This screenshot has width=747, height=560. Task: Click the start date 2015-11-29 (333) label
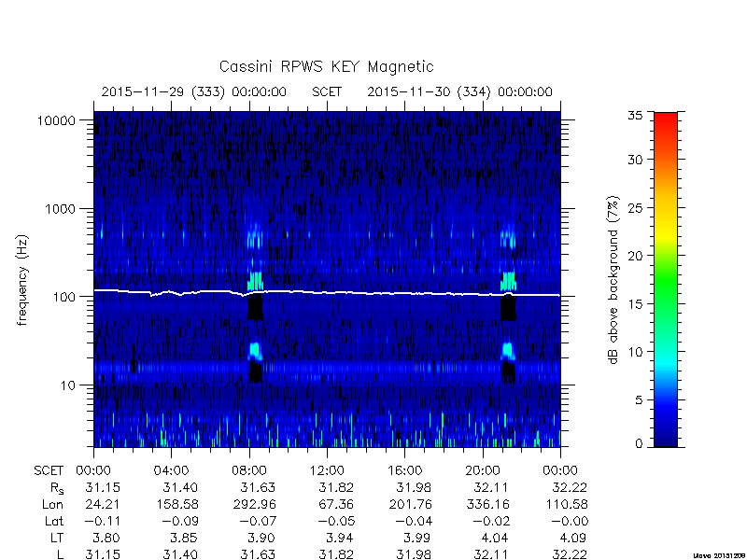(x=162, y=91)
